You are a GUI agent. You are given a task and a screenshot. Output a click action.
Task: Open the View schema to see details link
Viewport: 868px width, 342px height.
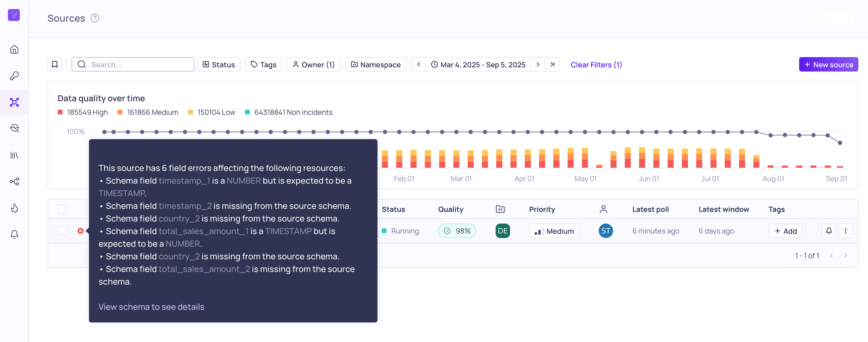(151, 307)
